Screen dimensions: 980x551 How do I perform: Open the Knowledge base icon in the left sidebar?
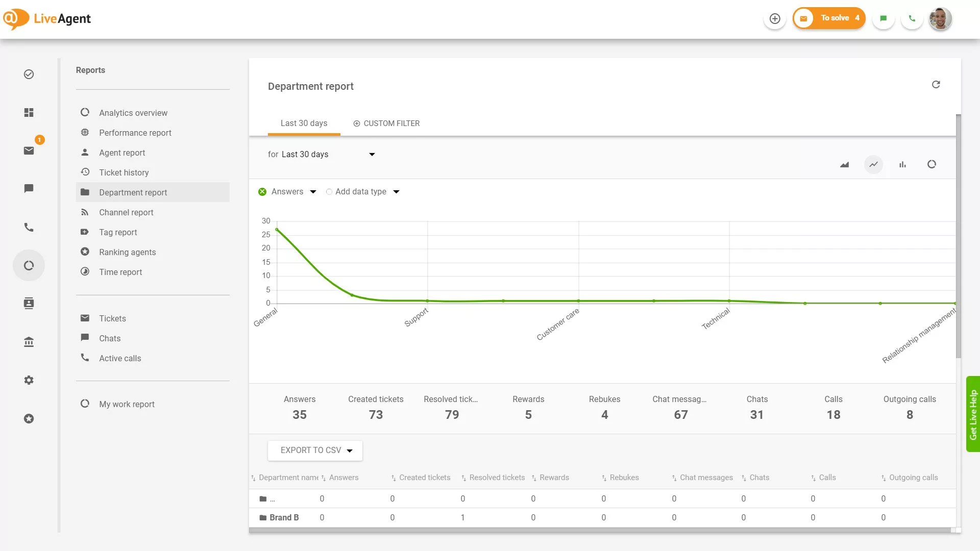pos(29,342)
